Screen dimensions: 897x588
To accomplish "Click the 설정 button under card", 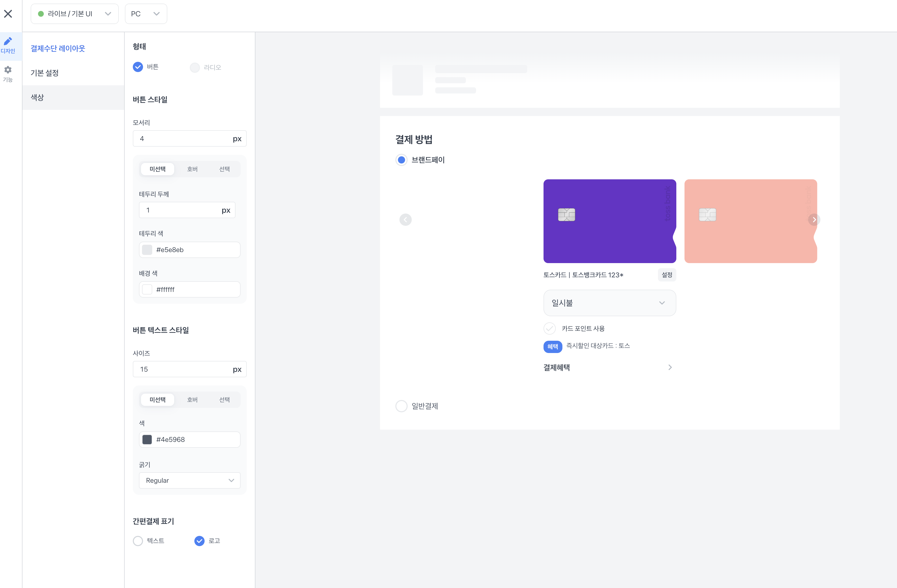I will coord(666,275).
